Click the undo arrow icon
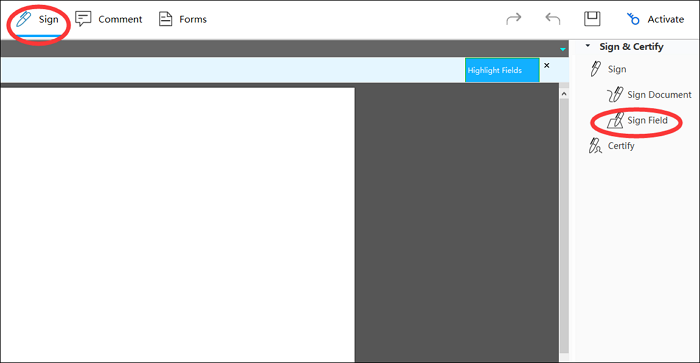The image size is (700, 363). point(553,19)
